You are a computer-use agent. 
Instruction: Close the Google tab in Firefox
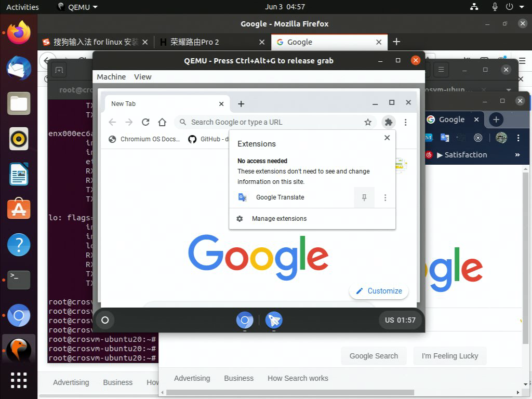379,42
